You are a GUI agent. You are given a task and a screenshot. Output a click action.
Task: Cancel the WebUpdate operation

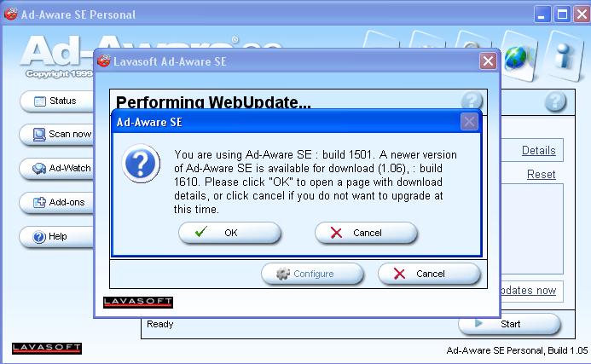click(x=429, y=274)
